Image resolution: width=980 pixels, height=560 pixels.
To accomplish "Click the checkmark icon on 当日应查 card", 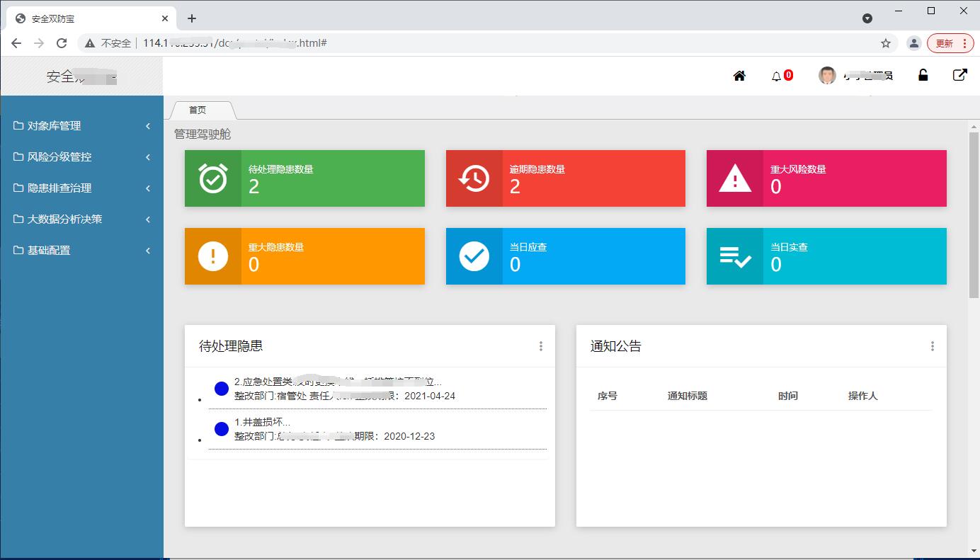I will (474, 256).
